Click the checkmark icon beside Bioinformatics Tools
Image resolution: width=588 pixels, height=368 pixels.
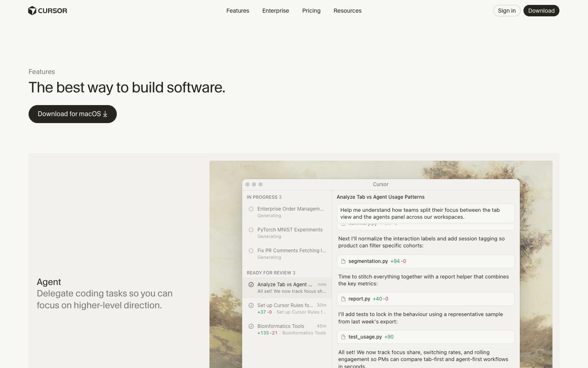point(251,326)
